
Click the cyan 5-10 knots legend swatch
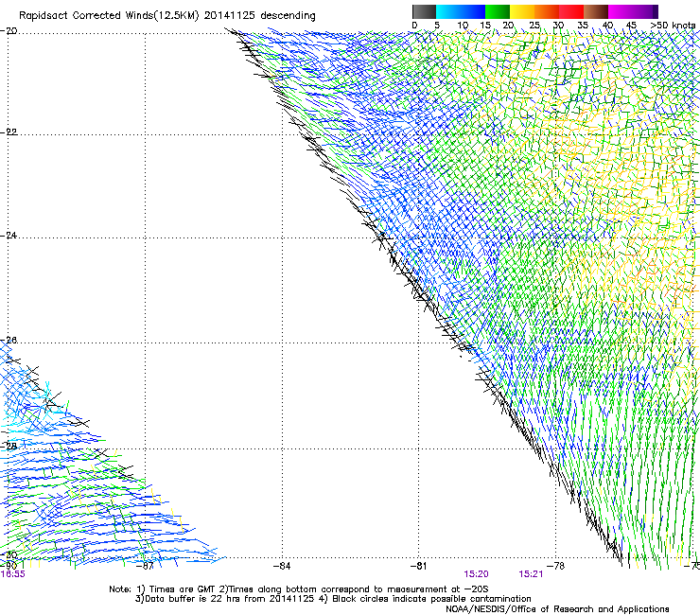pyautogui.click(x=448, y=11)
